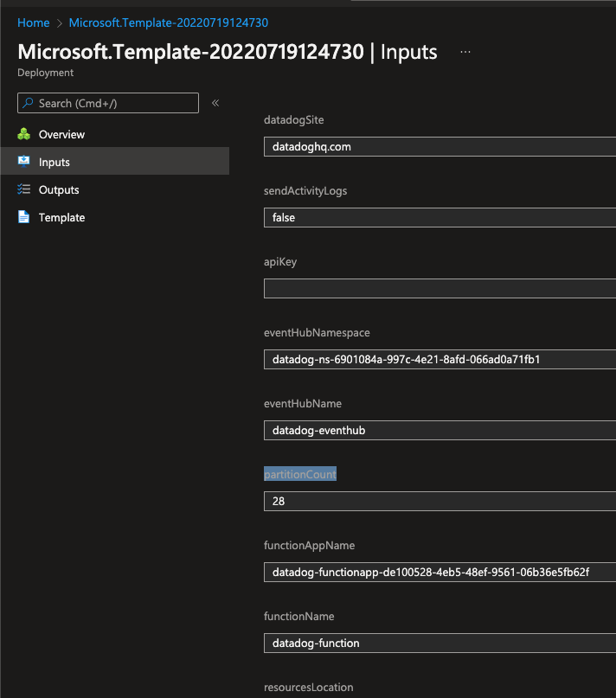The image size is (616, 698).
Task: Click the functionName field datadog-function
Action: 440,643
